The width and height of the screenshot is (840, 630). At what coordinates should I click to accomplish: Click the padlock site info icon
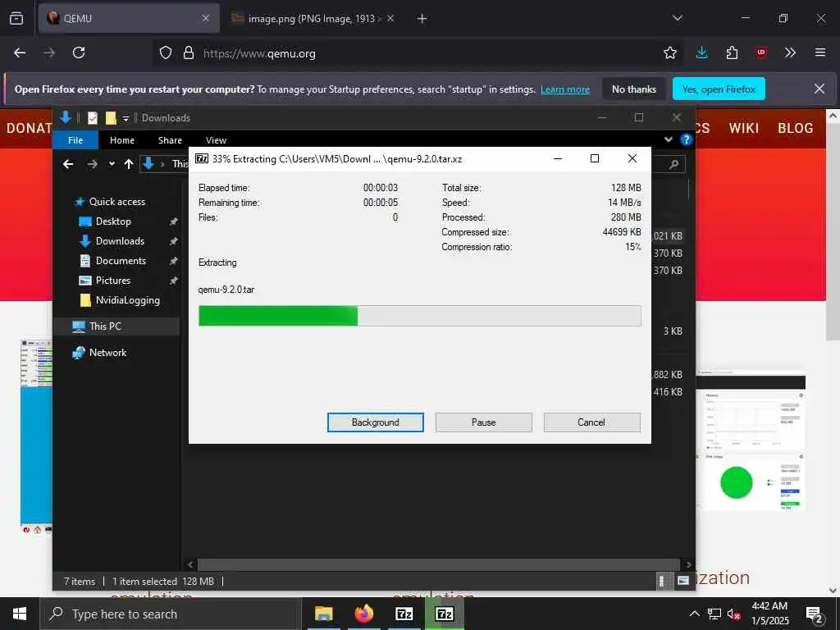click(189, 53)
